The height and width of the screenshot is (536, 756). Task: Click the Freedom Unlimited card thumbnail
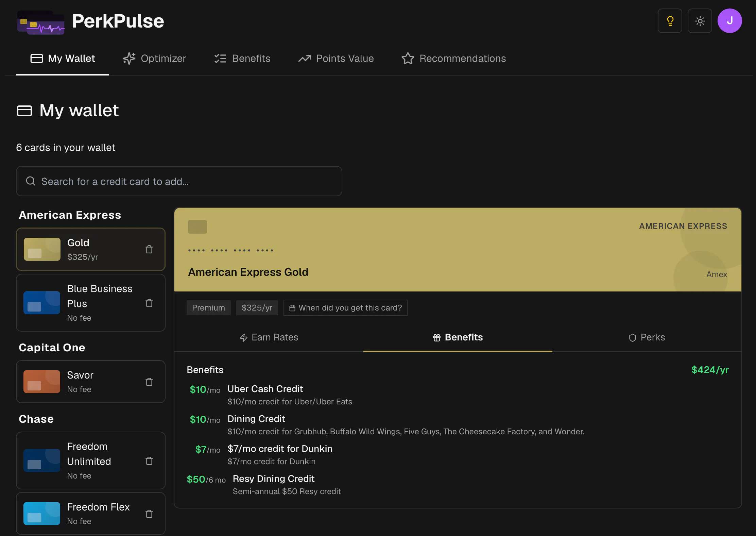coord(42,460)
